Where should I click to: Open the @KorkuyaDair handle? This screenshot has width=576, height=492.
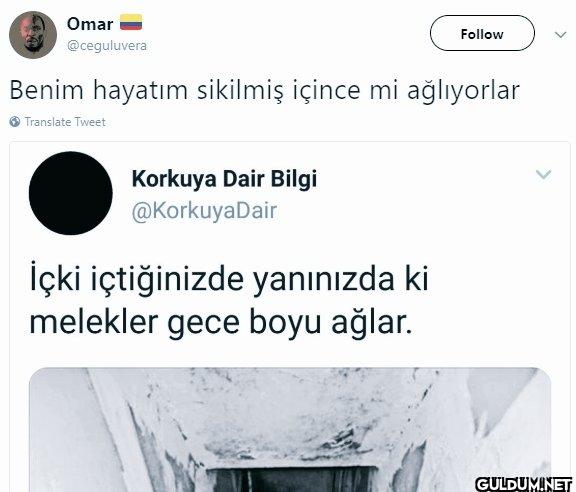204,211
